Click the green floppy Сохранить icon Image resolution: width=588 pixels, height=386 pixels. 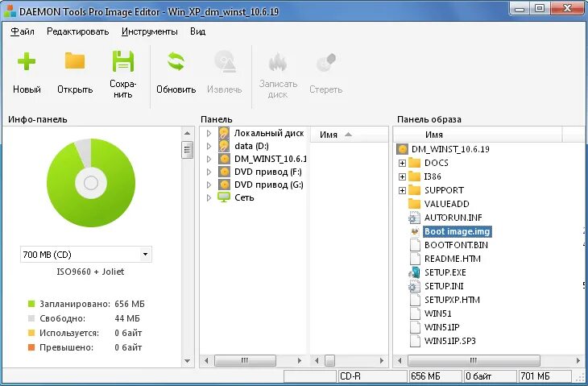(x=122, y=61)
